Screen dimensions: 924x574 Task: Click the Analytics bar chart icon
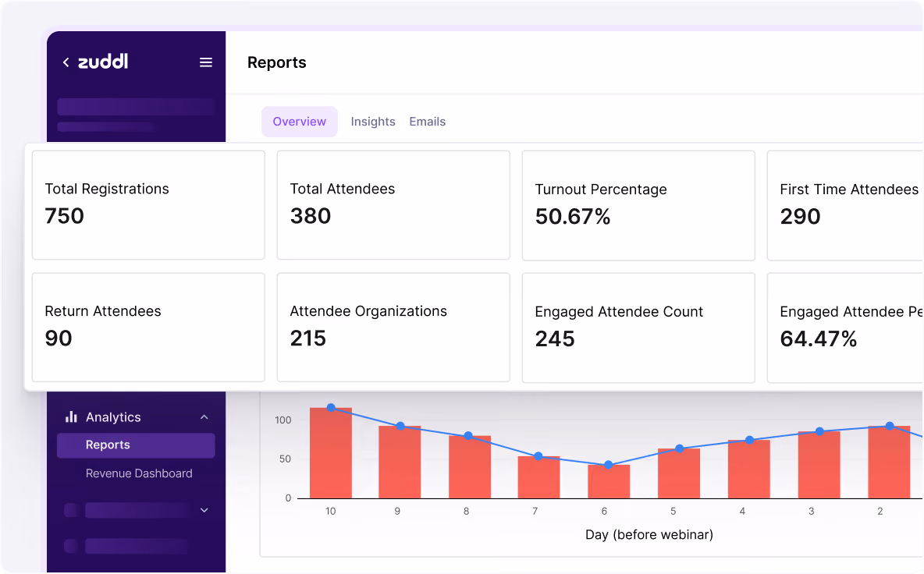tap(71, 416)
